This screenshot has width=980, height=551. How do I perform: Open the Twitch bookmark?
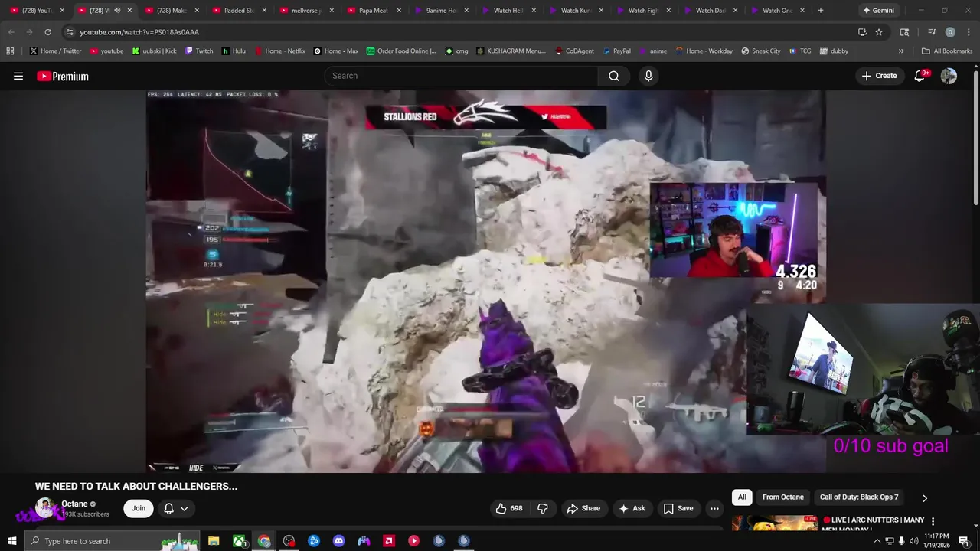(x=198, y=51)
